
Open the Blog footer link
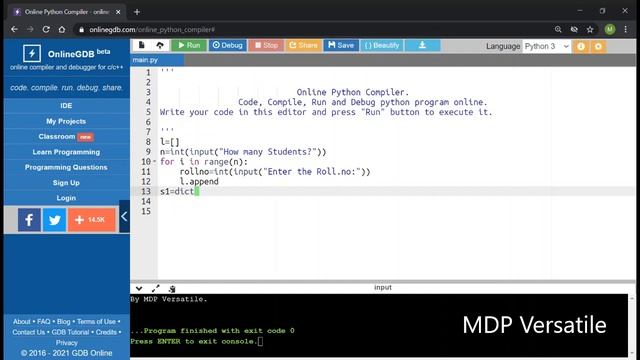click(x=63, y=322)
